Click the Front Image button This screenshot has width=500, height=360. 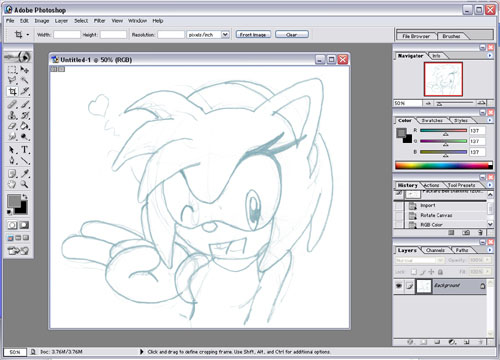pos(253,34)
